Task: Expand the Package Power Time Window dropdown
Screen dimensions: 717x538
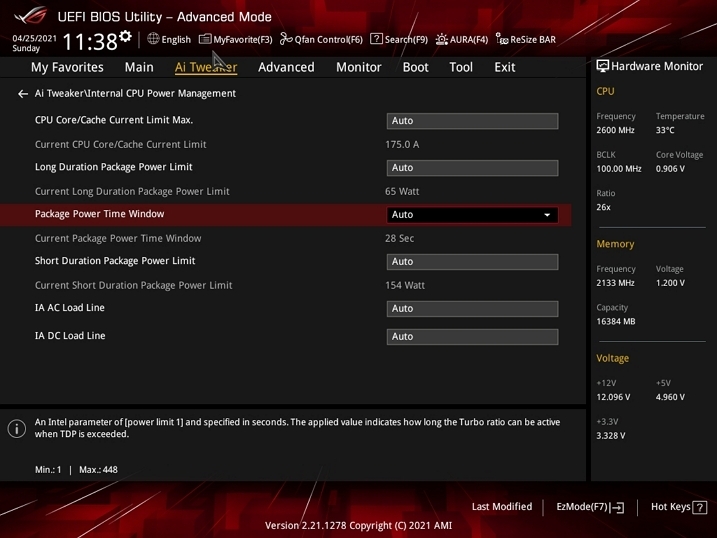Action: click(x=472, y=215)
